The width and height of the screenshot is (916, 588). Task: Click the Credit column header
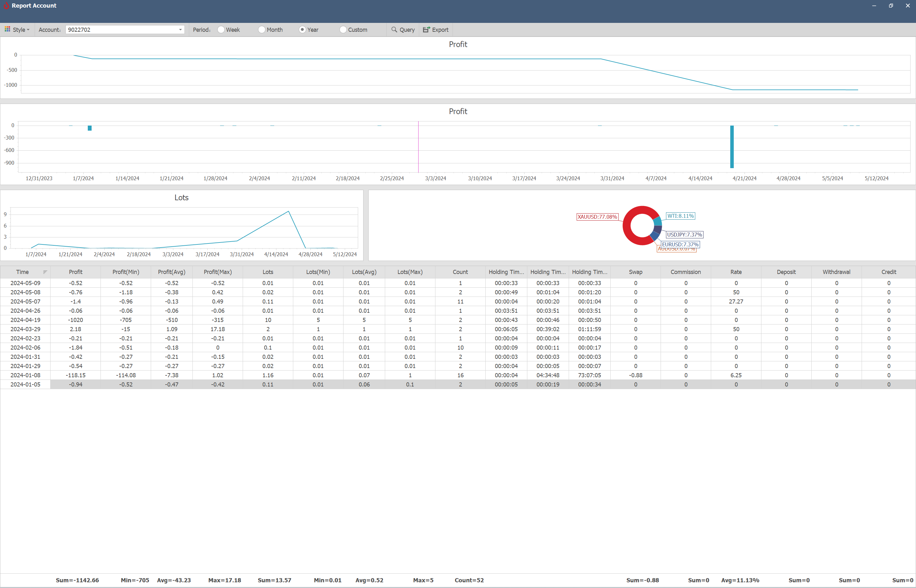point(889,272)
